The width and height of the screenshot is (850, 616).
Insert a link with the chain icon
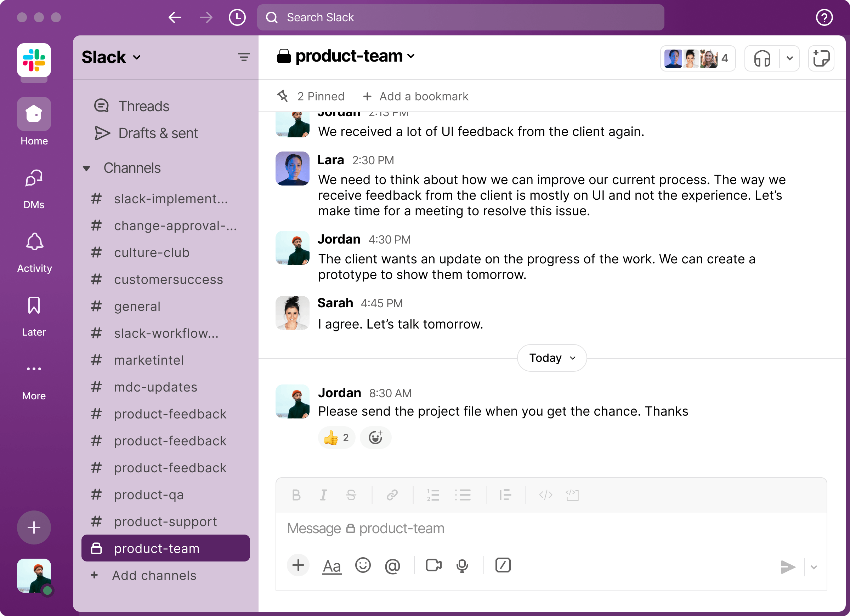[392, 495]
